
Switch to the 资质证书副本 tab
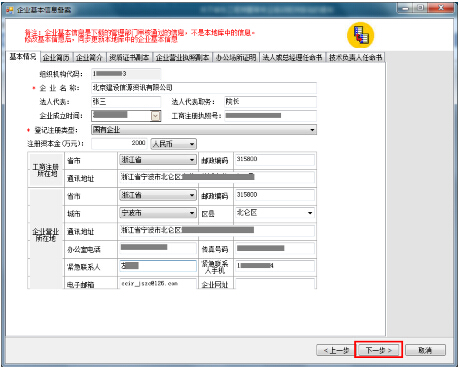(x=129, y=57)
